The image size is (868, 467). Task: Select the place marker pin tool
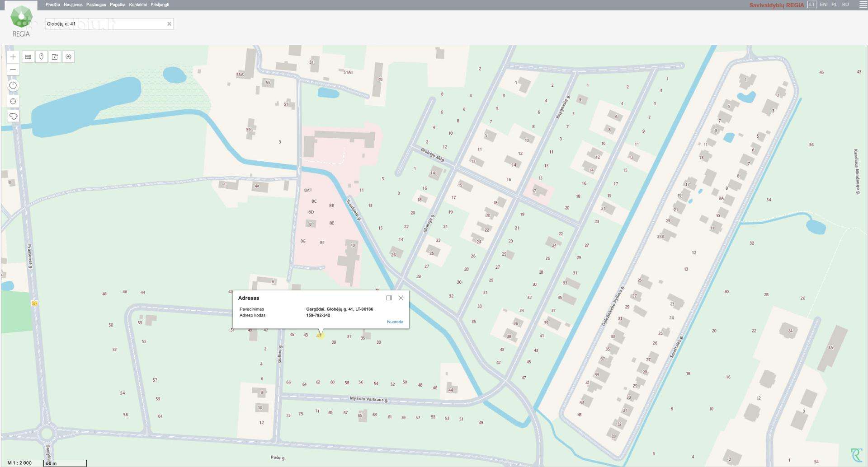click(42, 57)
